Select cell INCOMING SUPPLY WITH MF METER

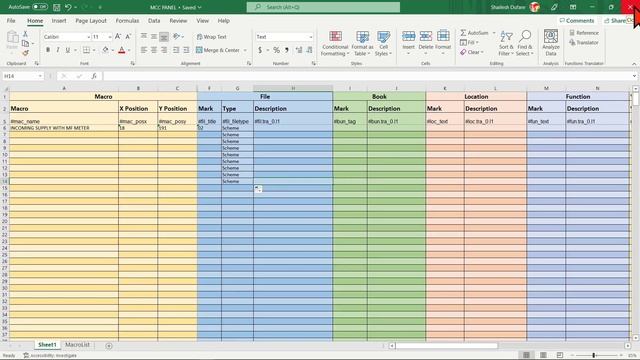pyautogui.click(x=64, y=128)
